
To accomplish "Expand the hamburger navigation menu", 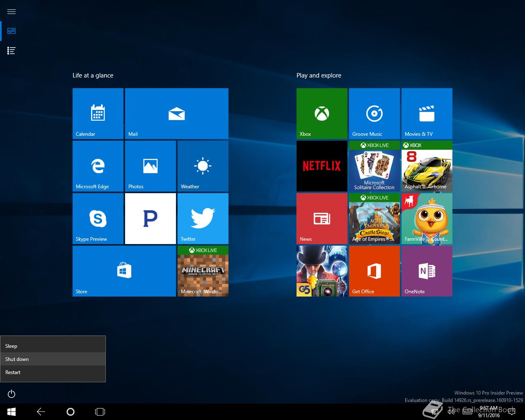I will (x=11, y=11).
